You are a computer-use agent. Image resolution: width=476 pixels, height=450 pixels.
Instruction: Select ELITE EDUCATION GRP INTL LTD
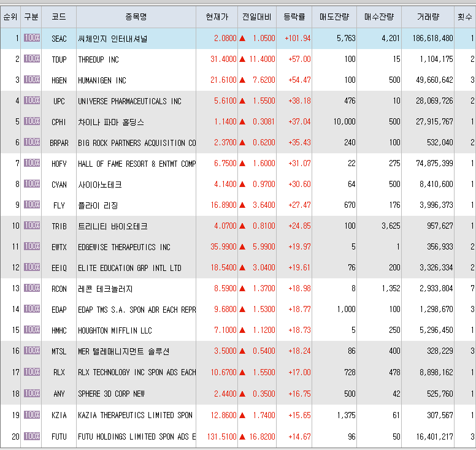pos(129,268)
